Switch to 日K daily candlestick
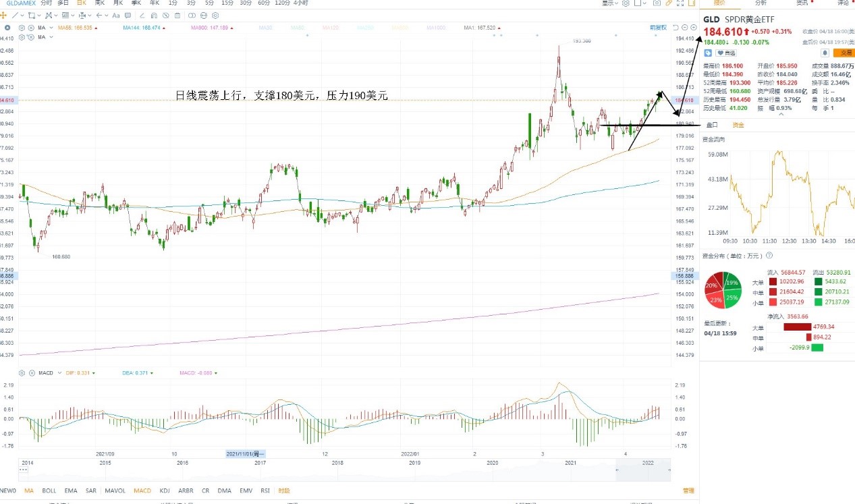The height and width of the screenshot is (504, 855). pyautogui.click(x=82, y=3)
